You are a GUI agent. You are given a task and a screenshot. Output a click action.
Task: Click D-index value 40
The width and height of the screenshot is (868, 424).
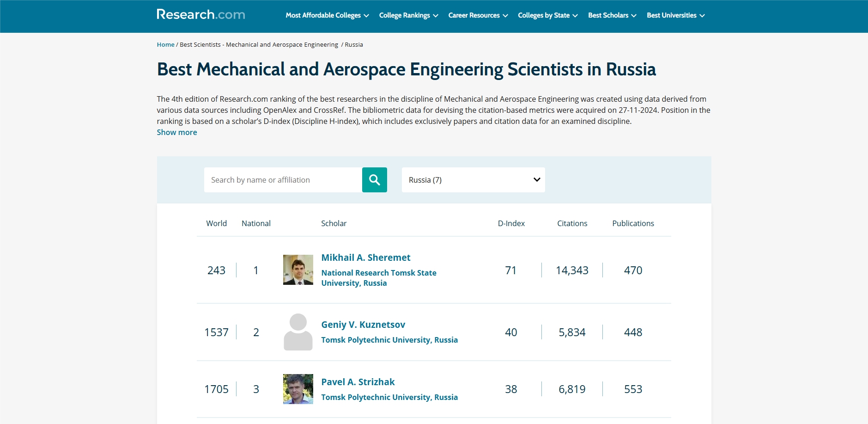tap(511, 332)
